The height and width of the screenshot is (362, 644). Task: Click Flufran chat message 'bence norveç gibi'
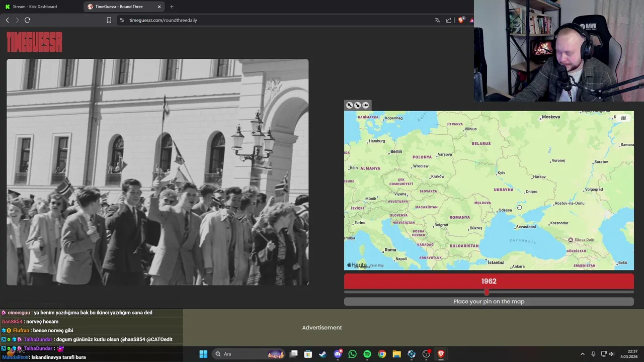click(37, 330)
